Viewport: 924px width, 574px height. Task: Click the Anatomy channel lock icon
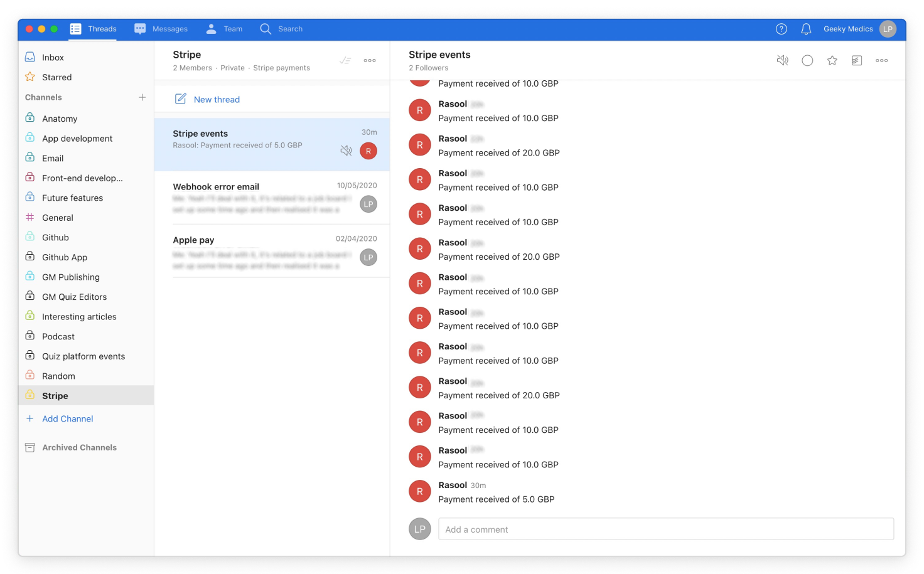click(x=30, y=117)
